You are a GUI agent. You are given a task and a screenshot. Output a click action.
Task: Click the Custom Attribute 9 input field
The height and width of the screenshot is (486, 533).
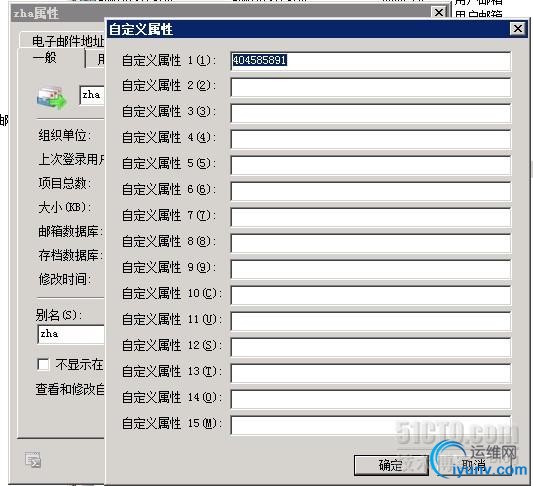(371, 269)
